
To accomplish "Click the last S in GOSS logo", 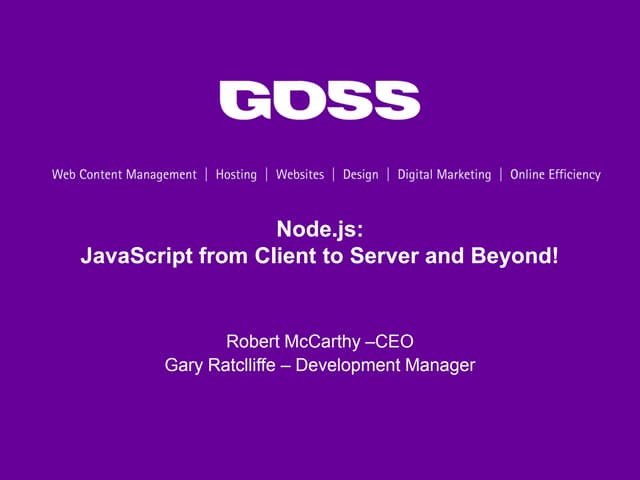I will pos(396,100).
